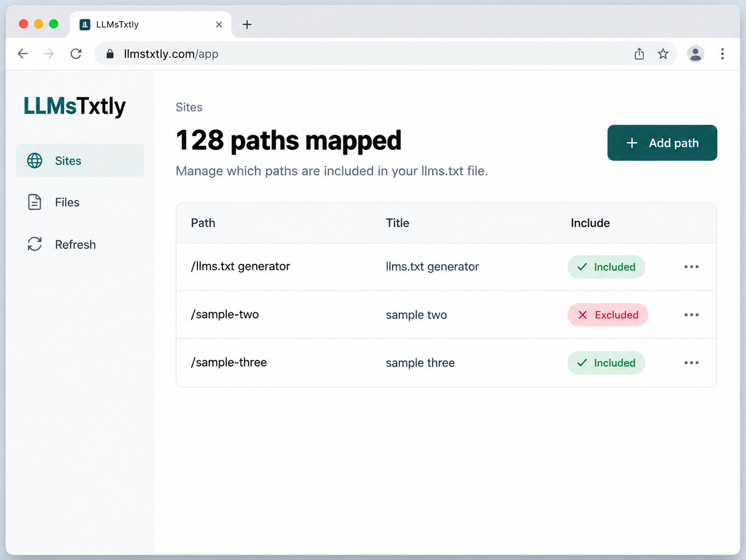Screen dimensions: 746x560
Task: Click the globe icon next to Sites
Action: pyautogui.click(x=35, y=161)
